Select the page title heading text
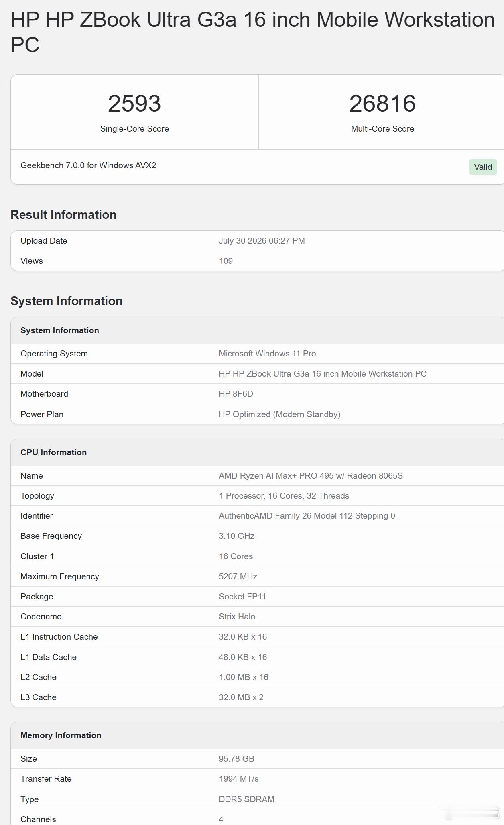 253,32
